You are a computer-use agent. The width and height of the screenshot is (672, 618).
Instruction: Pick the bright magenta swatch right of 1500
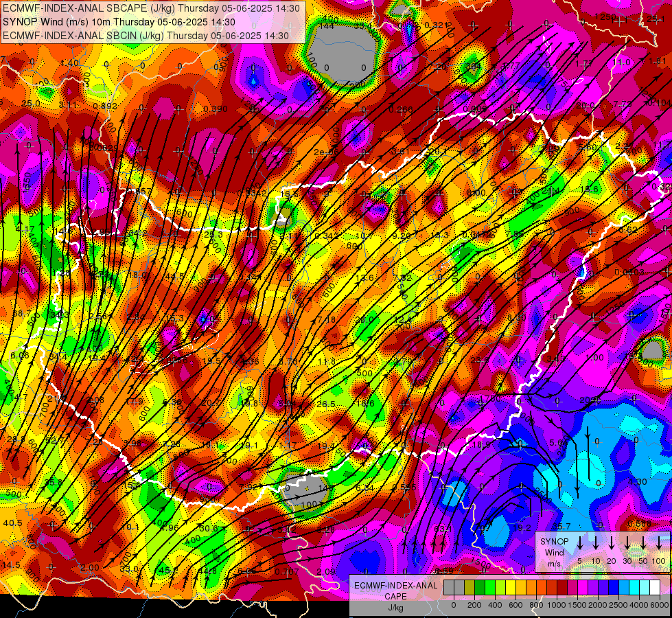tap(583, 588)
